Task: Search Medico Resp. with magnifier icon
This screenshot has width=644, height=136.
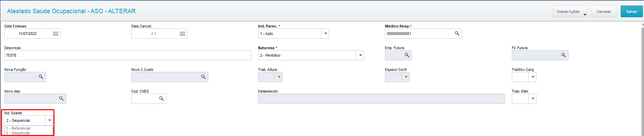Action: click(x=457, y=34)
